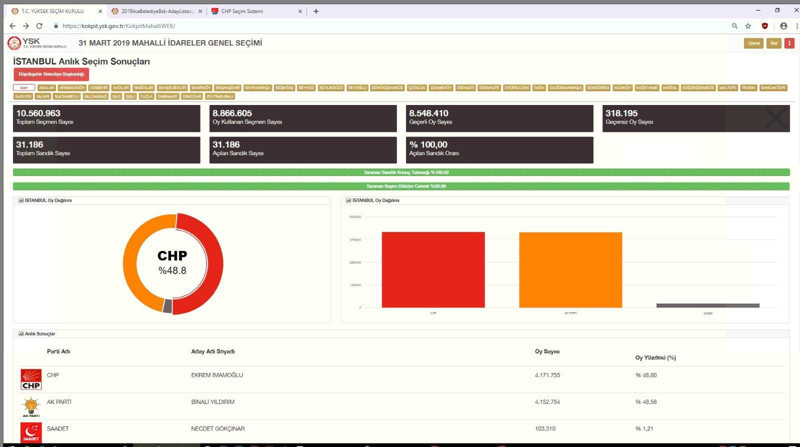Open the Chrome three-dot menu
The width and height of the screenshot is (800, 447).
[x=796, y=26]
